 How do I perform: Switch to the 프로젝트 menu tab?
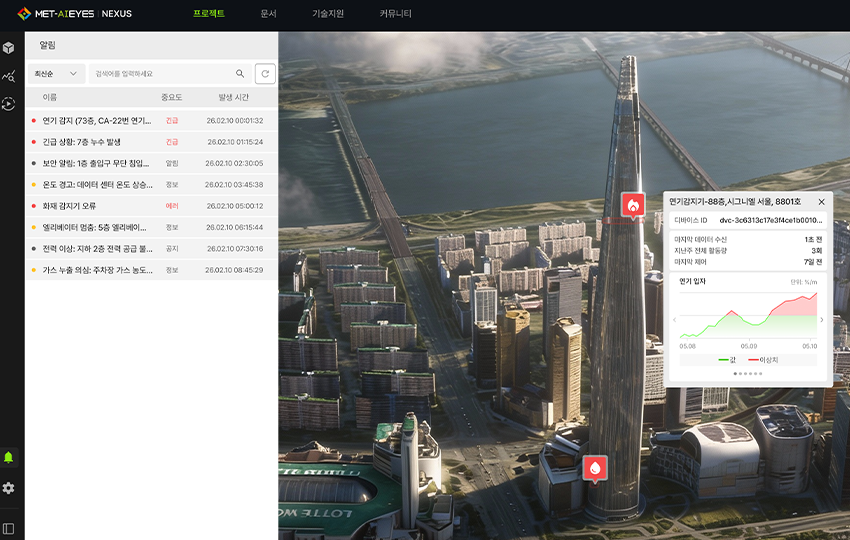coord(209,14)
